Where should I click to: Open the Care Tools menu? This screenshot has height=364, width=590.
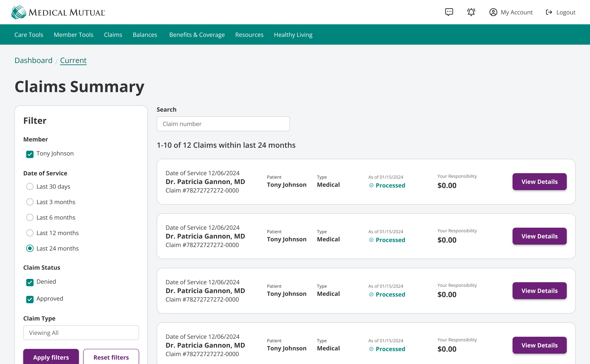[29, 35]
